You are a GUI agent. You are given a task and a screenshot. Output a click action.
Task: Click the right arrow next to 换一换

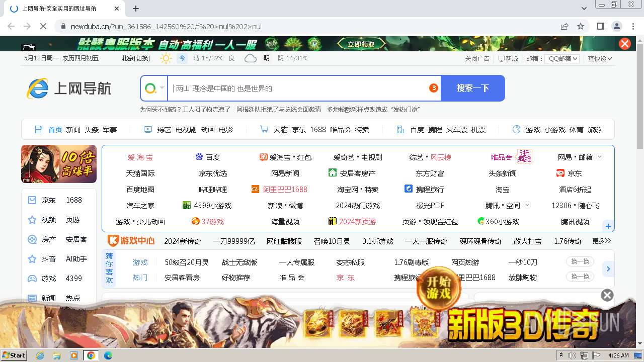coord(608,269)
